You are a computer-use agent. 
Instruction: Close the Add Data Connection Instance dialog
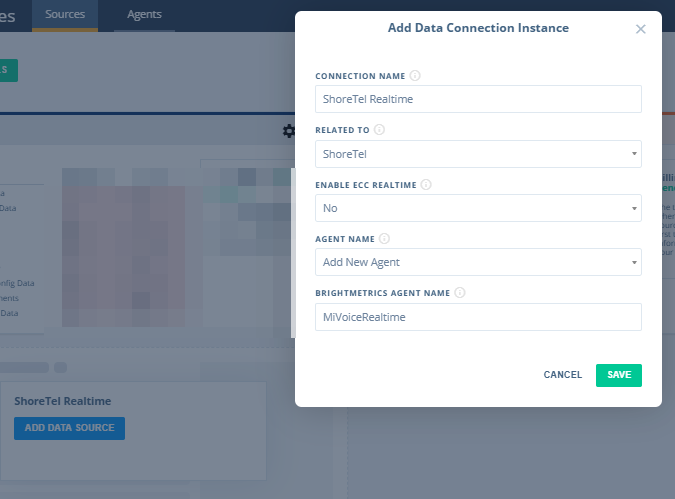tap(641, 29)
